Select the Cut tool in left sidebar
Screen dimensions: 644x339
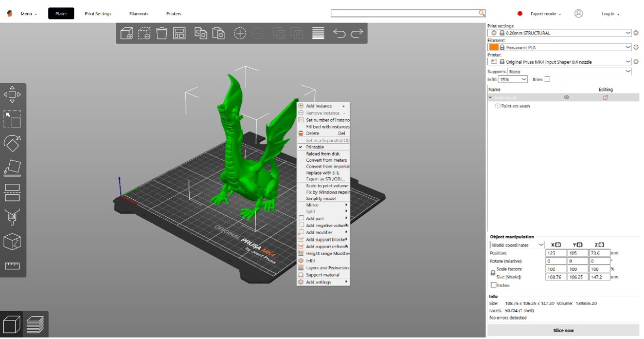pyautogui.click(x=12, y=193)
